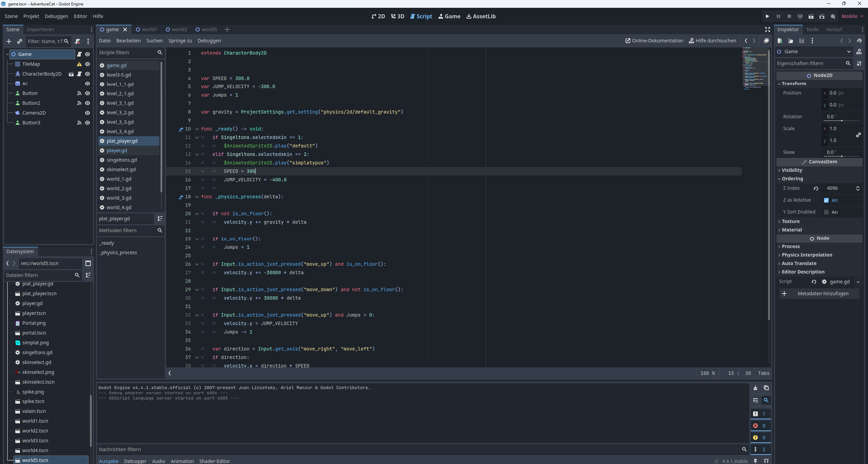
Task: Hide the Camera2D node via eye icon
Action: coord(87,113)
